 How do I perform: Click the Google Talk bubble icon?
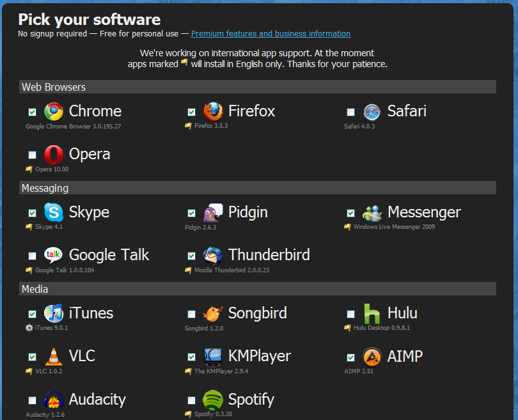coord(53,255)
